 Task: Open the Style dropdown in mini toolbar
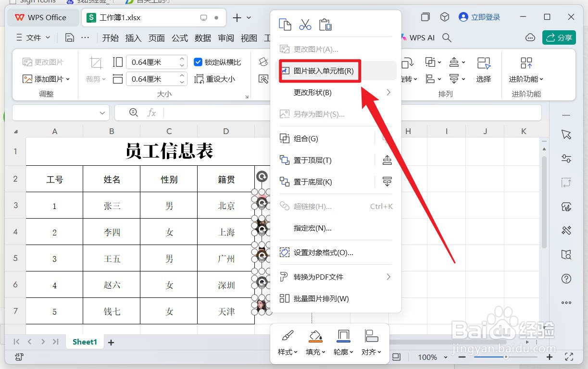pos(288,342)
